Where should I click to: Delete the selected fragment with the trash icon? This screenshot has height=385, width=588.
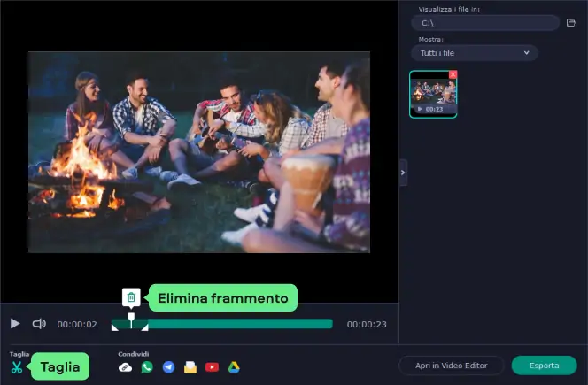[131, 297]
